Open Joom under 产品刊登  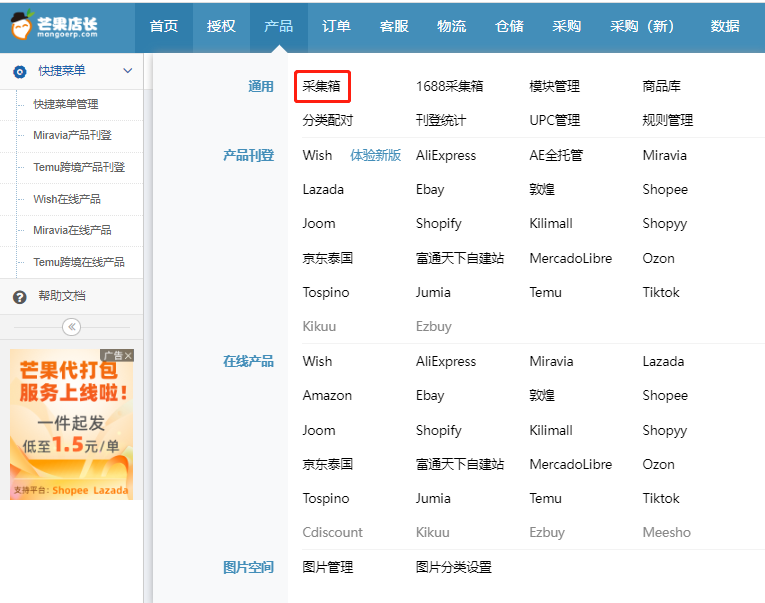click(319, 223)
